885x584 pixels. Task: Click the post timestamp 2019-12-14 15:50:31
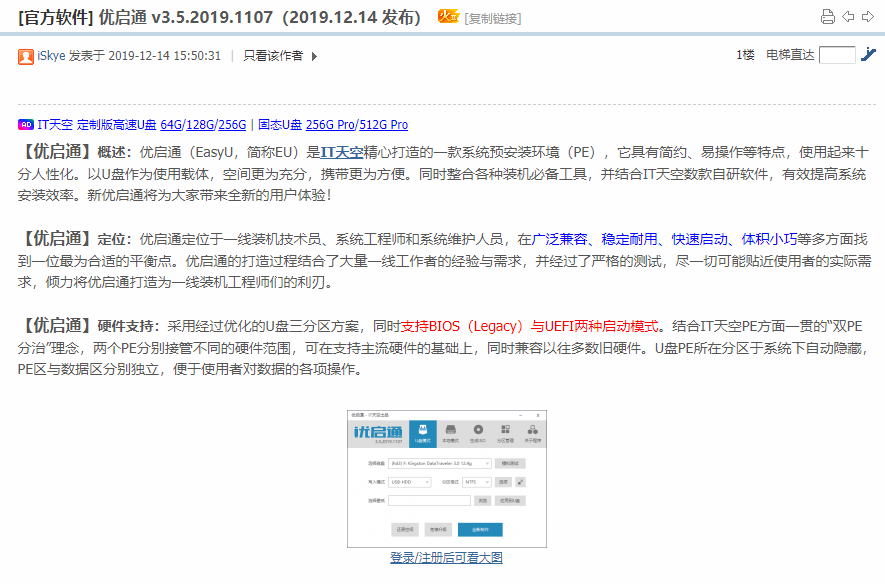click(x=164, y=56)
